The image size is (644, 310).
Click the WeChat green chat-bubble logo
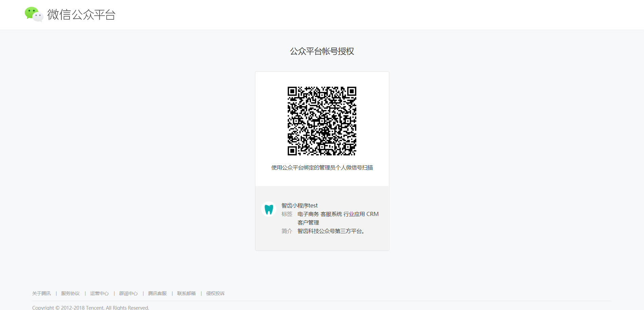pyautogui.click(x=34, y=14)
